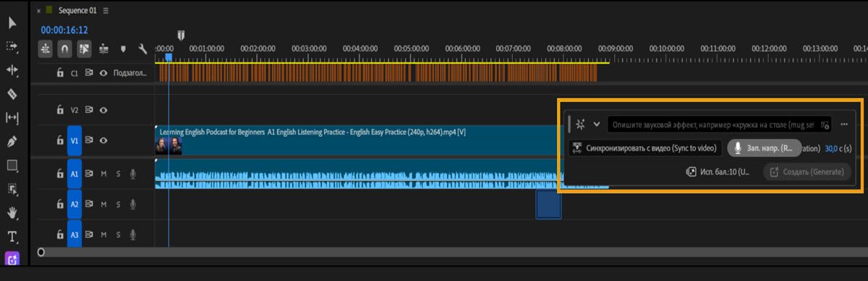Screen dimensions: 868x281
Task: Toggle A1 track targeting button
Action: (75, 174)
